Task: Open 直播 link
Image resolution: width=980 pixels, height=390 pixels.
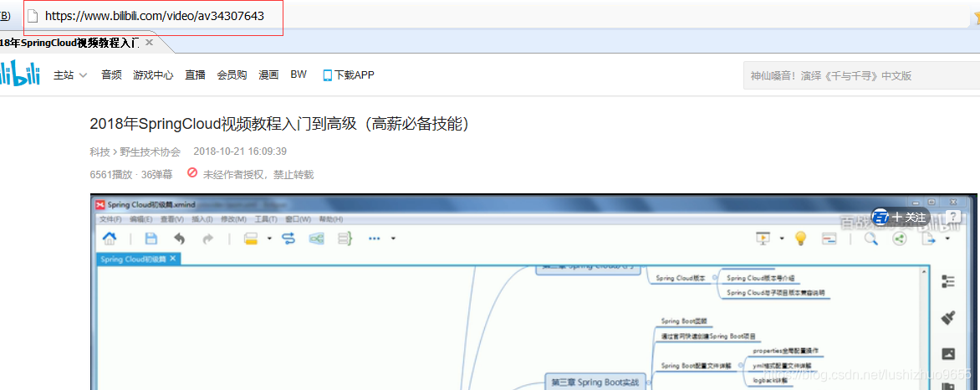Action: (x=195, y=75)
